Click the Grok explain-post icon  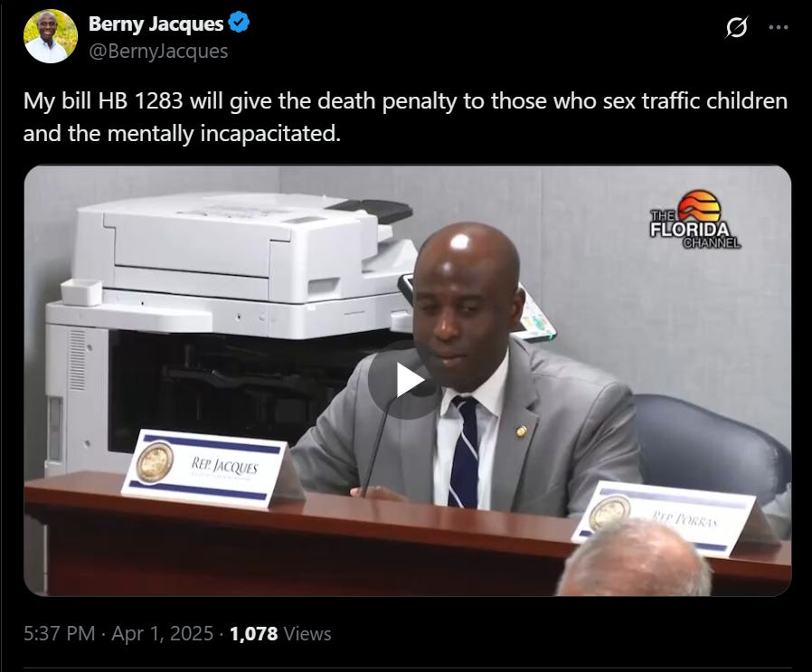(x=736, y=27)
